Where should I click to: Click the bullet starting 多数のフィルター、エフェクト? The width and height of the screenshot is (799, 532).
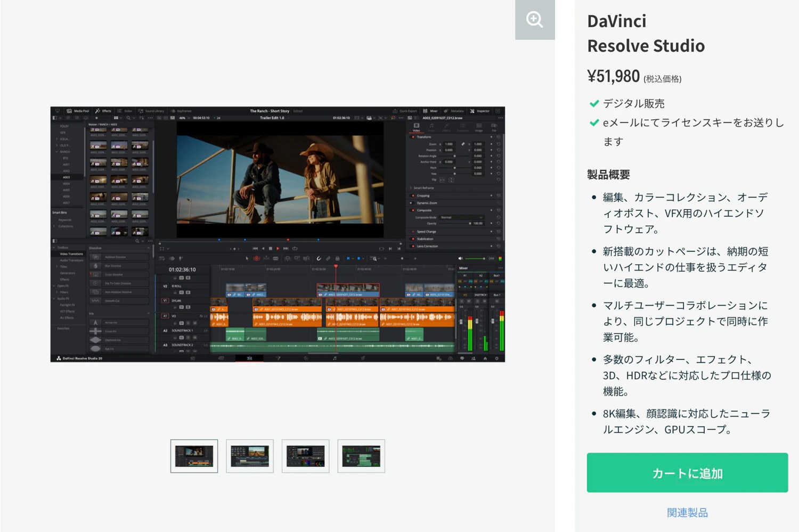687,375
